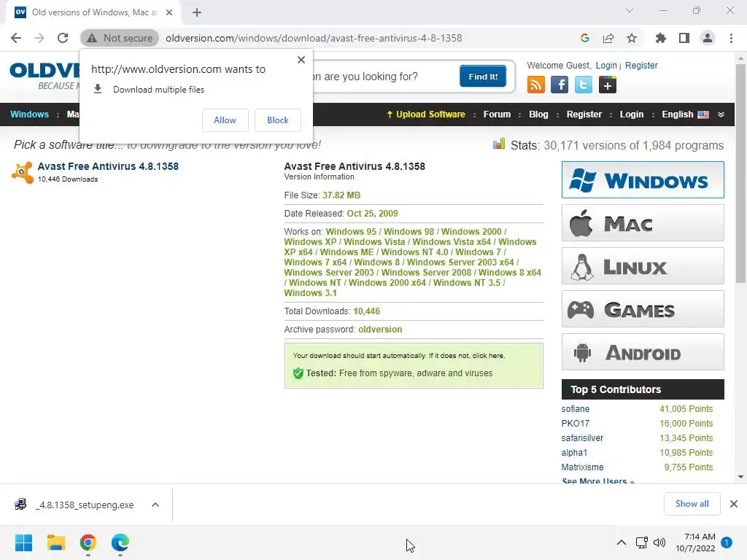Open contributor safarisilver's profile
Image resolution: width=747 pixels, height=560 pixels.
coord(582,438)
